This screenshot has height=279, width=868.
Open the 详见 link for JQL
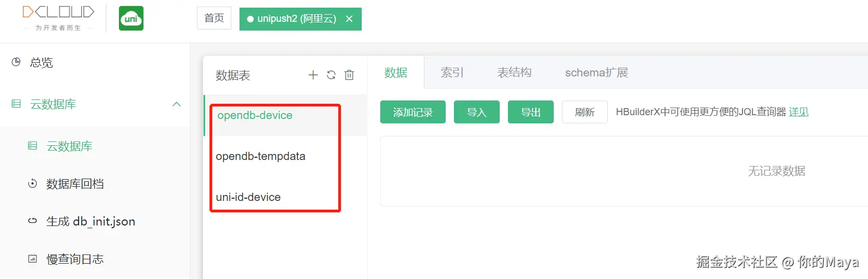tap(799, 112)
